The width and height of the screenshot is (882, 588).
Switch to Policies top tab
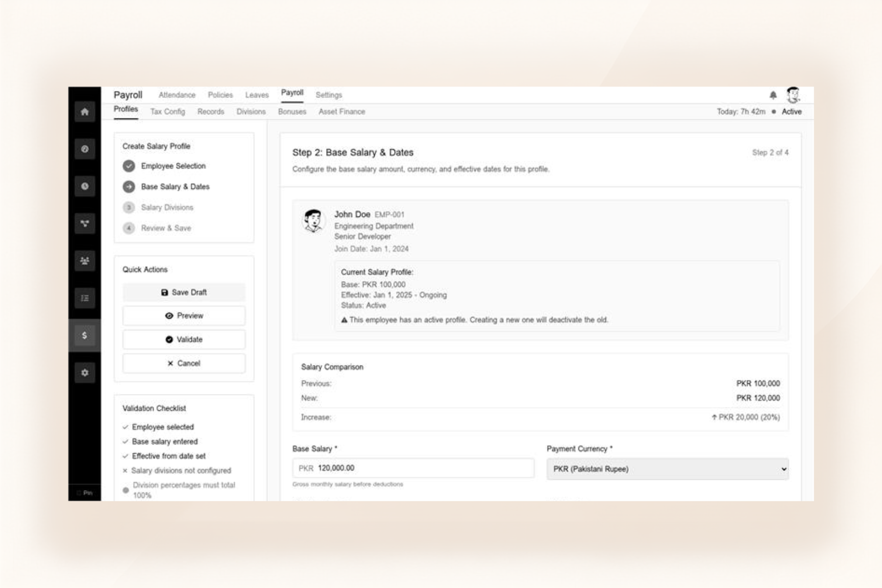click(x=220, y=95)
